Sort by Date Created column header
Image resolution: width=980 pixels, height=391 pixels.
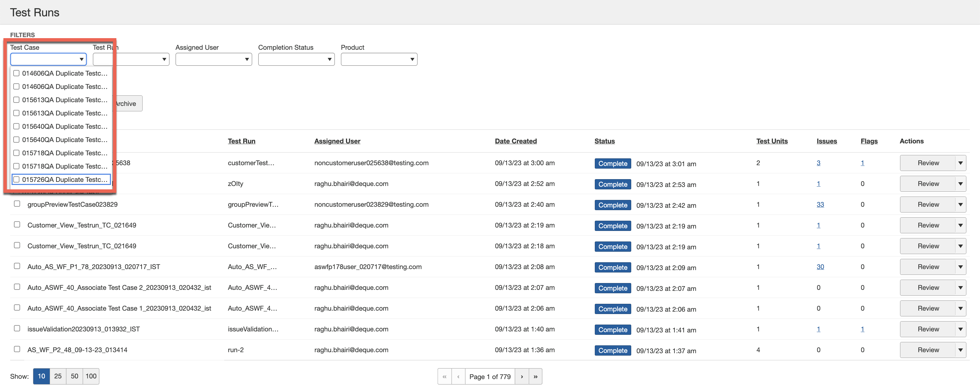click(x=516, y=141)
